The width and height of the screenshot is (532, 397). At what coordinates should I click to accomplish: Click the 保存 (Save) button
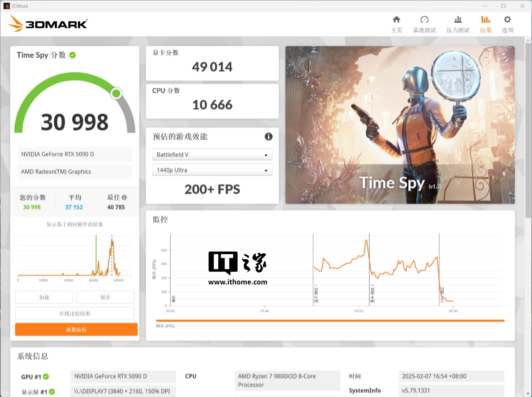point(105,297)
